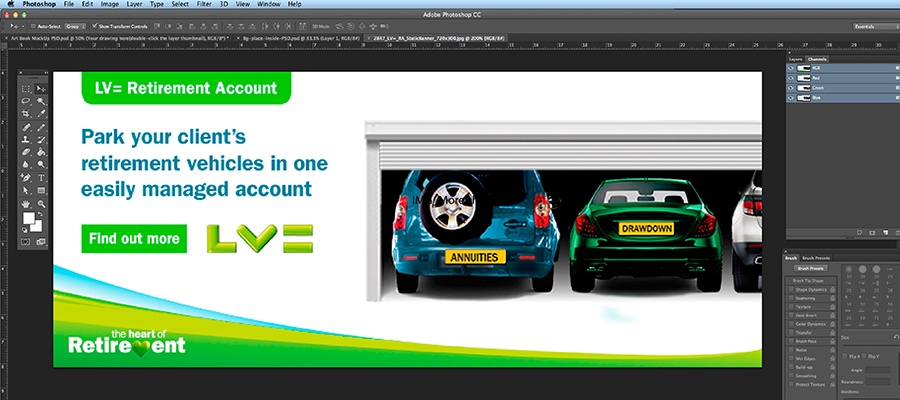This screenshot has height=400, width=900.
Task: Click background color swatch
Action: tap(36, 226)
